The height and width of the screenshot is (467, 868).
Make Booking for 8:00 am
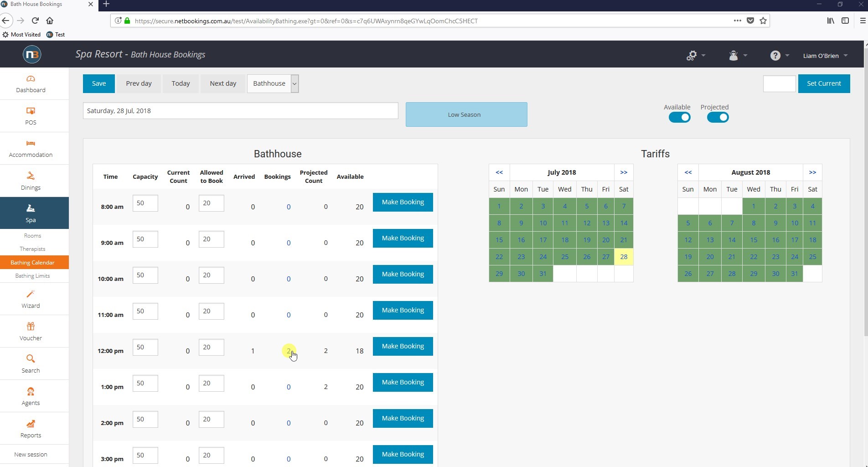pyautogui.click(x=403, y=202)
